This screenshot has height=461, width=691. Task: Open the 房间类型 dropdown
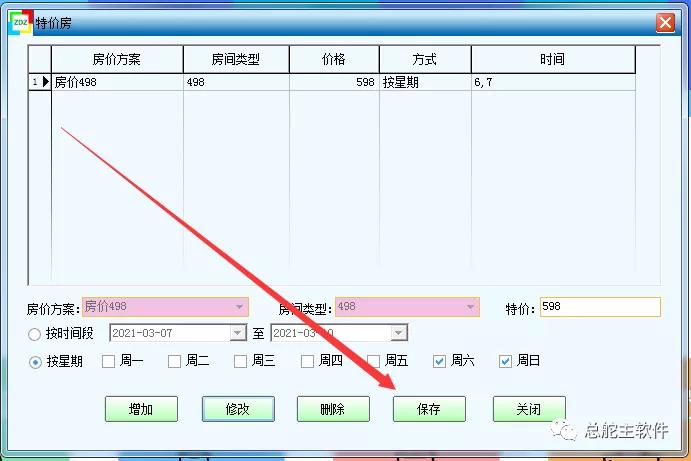pyautogui.click(x=470, y=307)
